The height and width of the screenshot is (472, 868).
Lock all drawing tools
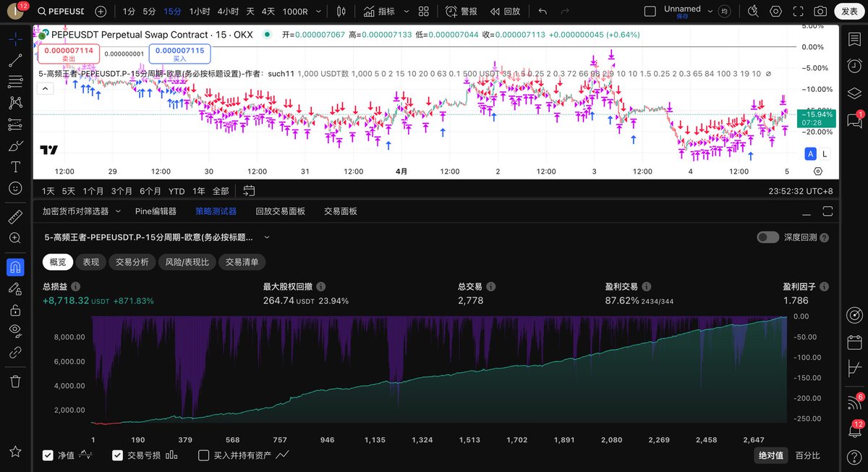(x=15, y=310)
